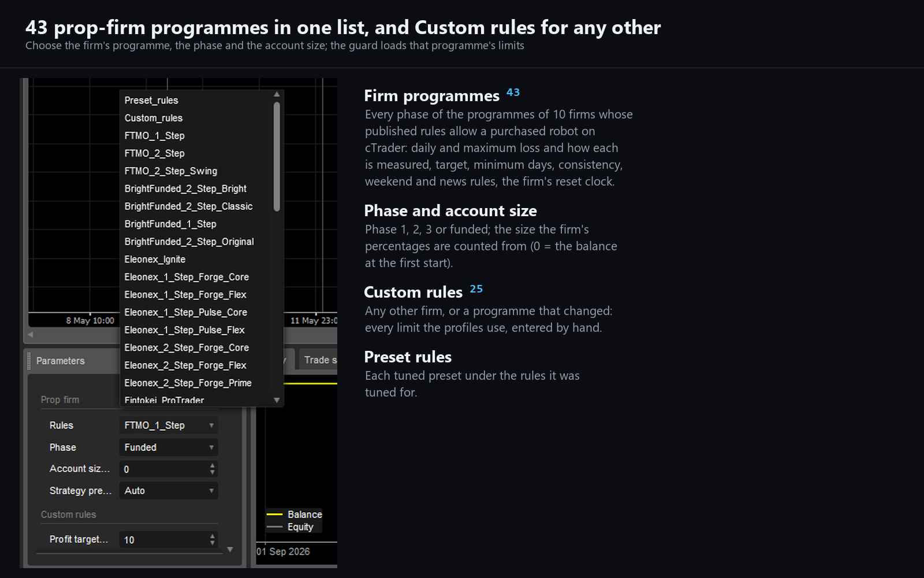Choose Eleonex_1_Step_Pulse_Flex programme
924x578 pixels.
196,330
